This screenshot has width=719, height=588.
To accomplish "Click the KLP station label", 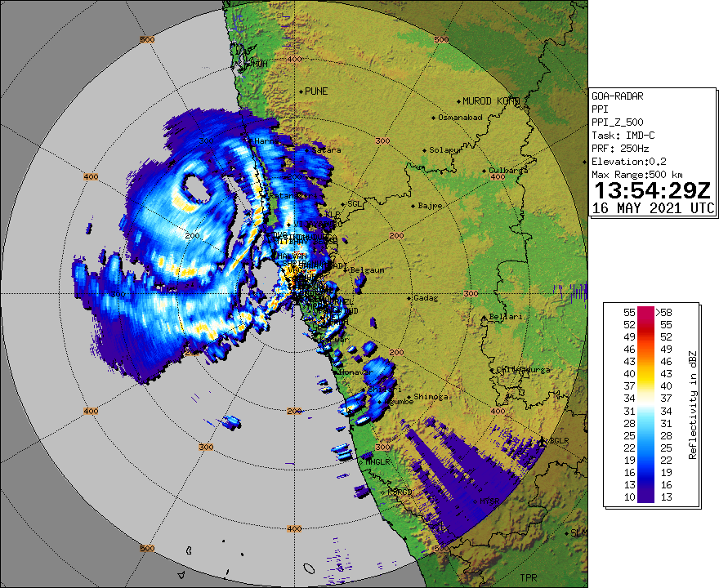I will coord(333,215).
